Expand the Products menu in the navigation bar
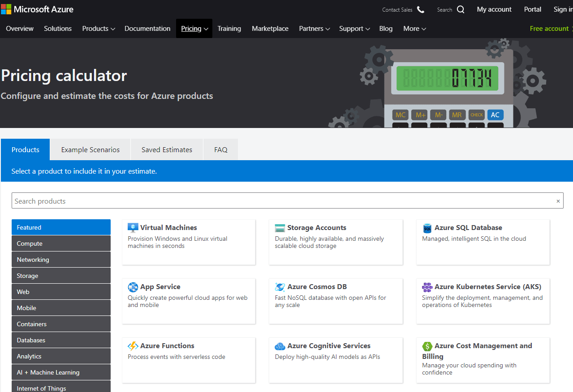 click(x=99, y=29)
